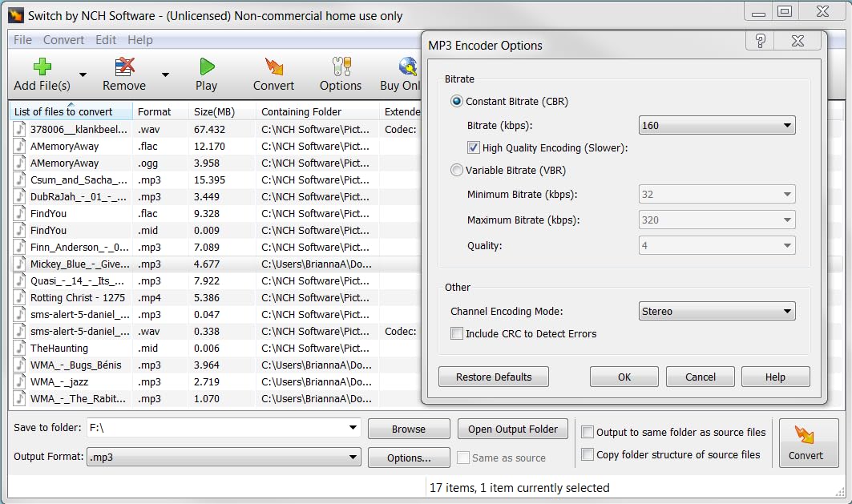Open the Edit menu
The height and width of the screenshot is (504, 852).
click(x=106, y=40)
